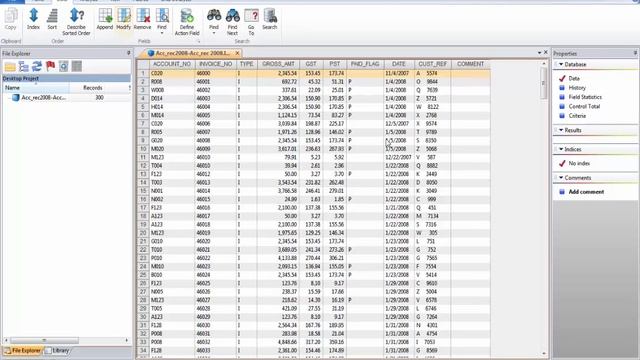The width and height of the screenshot is (640, 360).
Task: Click the Remove field icon
Action: click(x=142, y=19)
